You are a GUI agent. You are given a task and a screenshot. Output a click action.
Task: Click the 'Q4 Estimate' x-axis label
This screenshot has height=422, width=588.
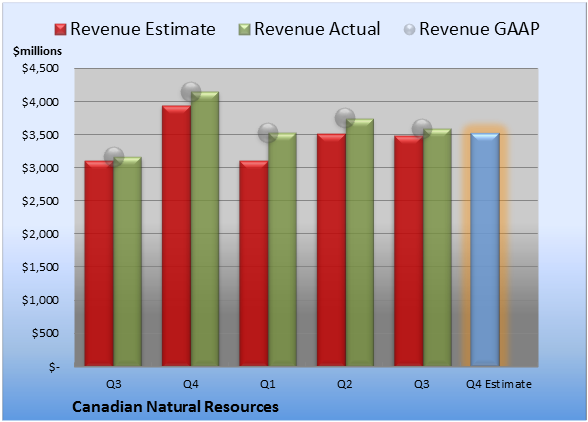[499, 384]
